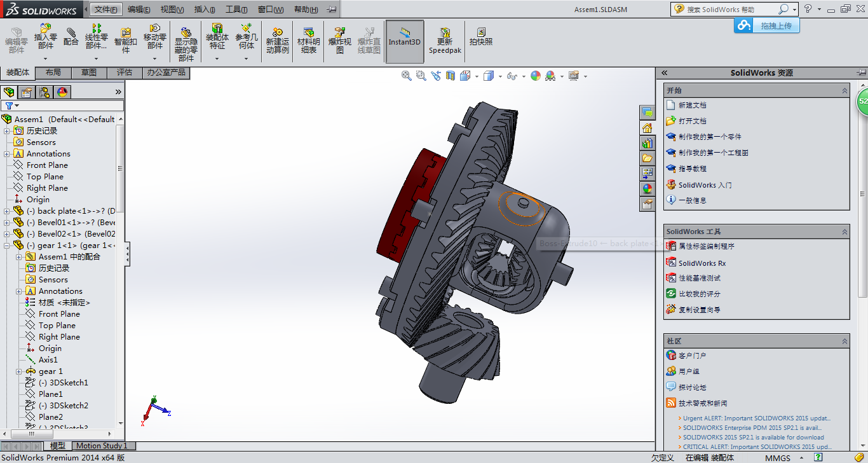Open the feature tree filter field
868x463 pixels.
point(62,106)
